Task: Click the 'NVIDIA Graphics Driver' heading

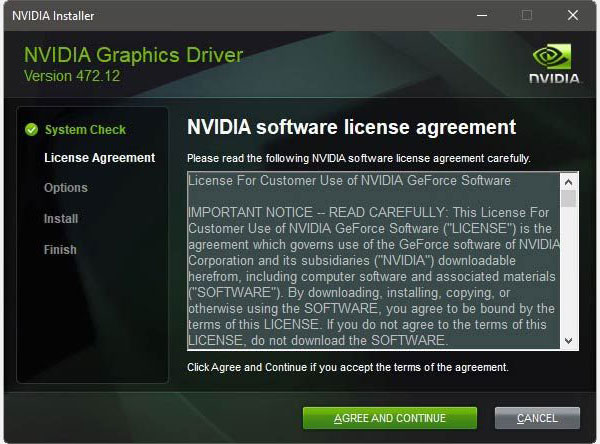Action: [x=134, y=55]
